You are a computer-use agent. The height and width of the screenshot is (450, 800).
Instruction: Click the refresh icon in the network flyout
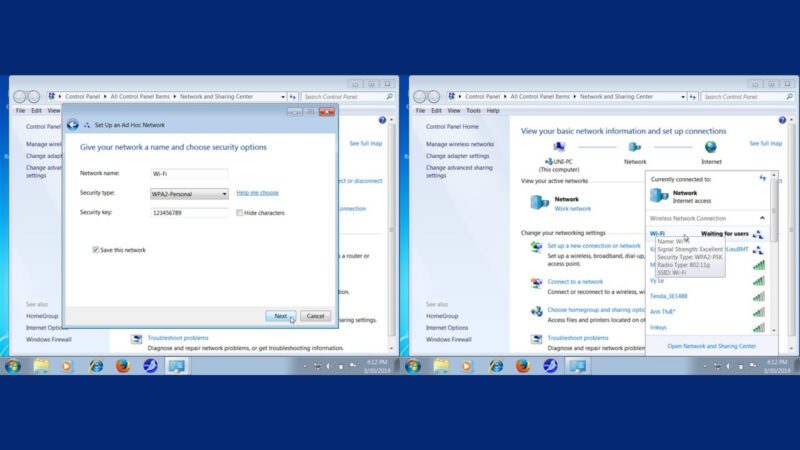(762, 178)
